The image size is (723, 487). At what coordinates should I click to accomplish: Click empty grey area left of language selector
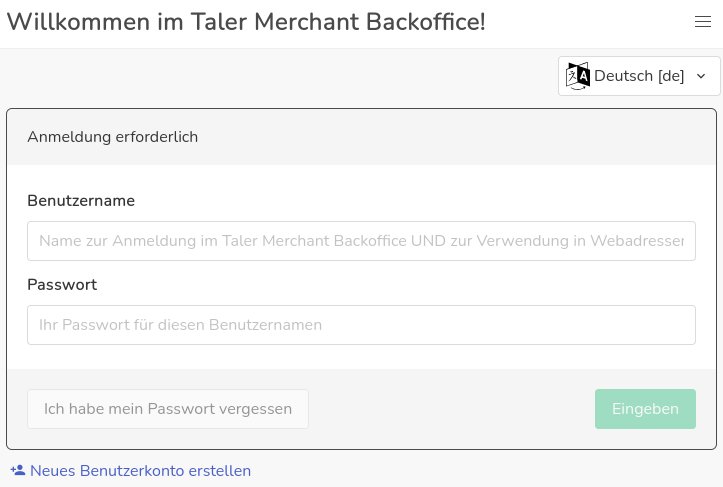[280, 76]
